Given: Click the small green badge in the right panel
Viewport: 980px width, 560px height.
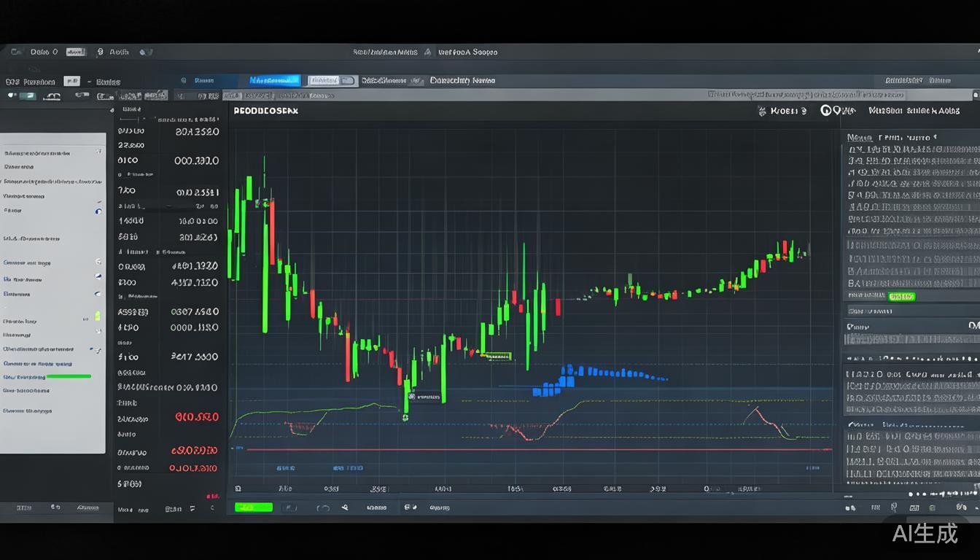Looking at the screenshot, I should pos(901,296).
